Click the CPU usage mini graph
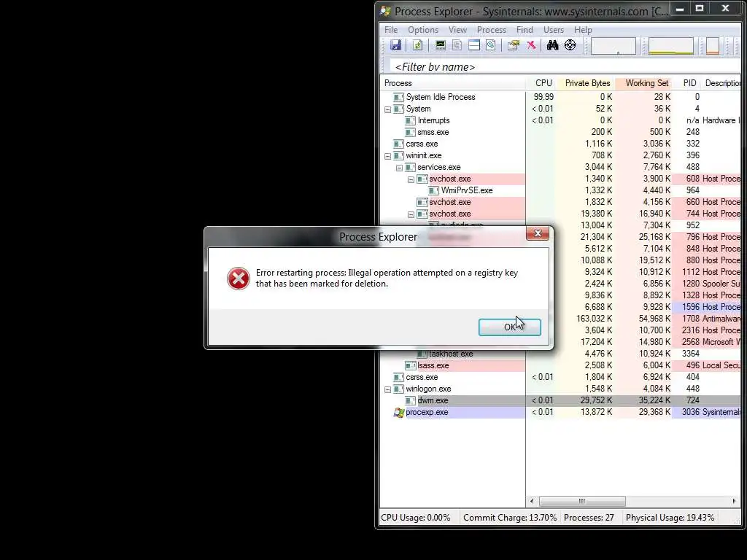 click(x=614, y=46)
